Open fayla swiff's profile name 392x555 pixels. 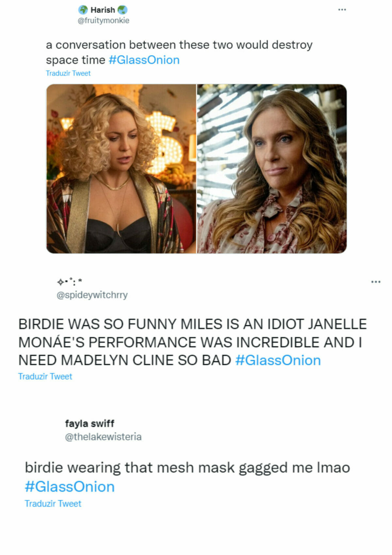tap(90, 423)
